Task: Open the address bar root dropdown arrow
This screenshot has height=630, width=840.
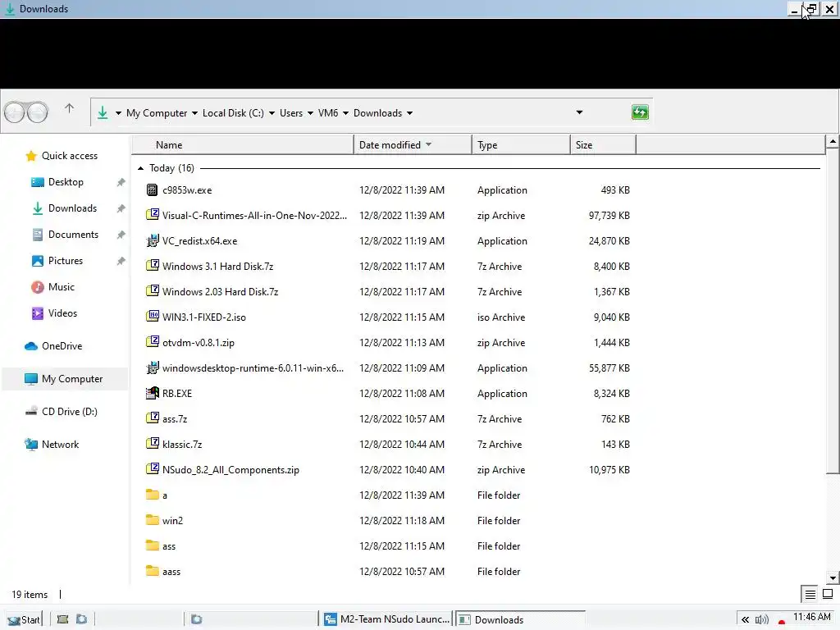Action: pyautogui.click(x=118, y=113)
